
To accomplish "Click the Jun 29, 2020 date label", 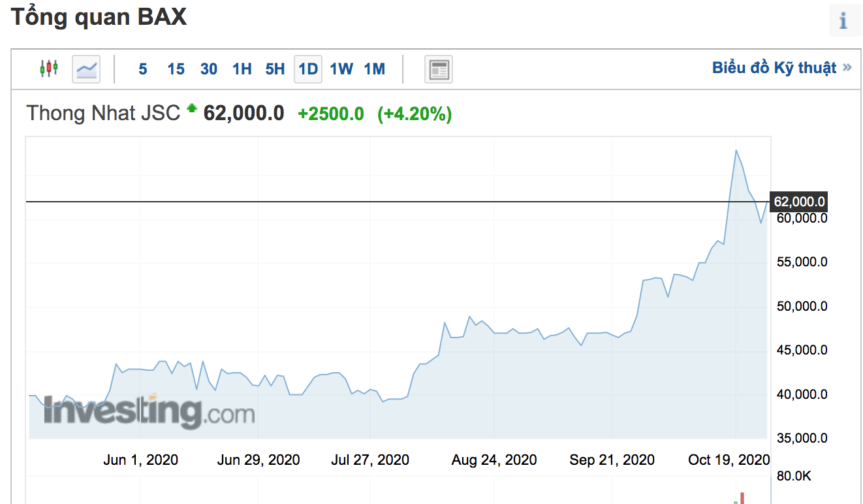I will click(259, 460).
